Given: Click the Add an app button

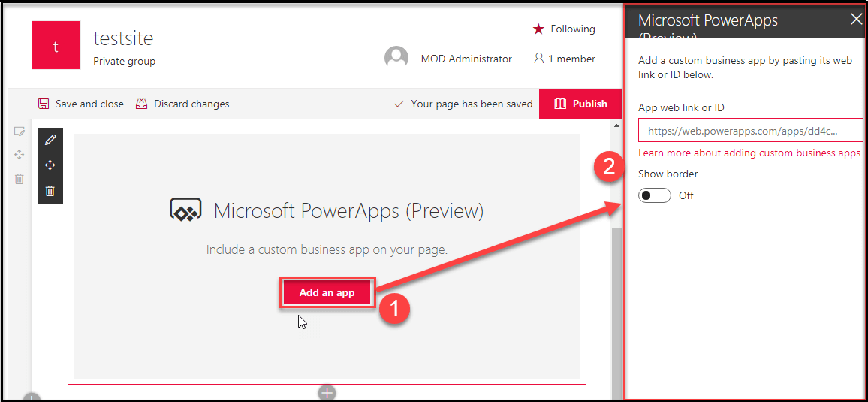Looking at the screenshot, I should (x=327, y=292).
